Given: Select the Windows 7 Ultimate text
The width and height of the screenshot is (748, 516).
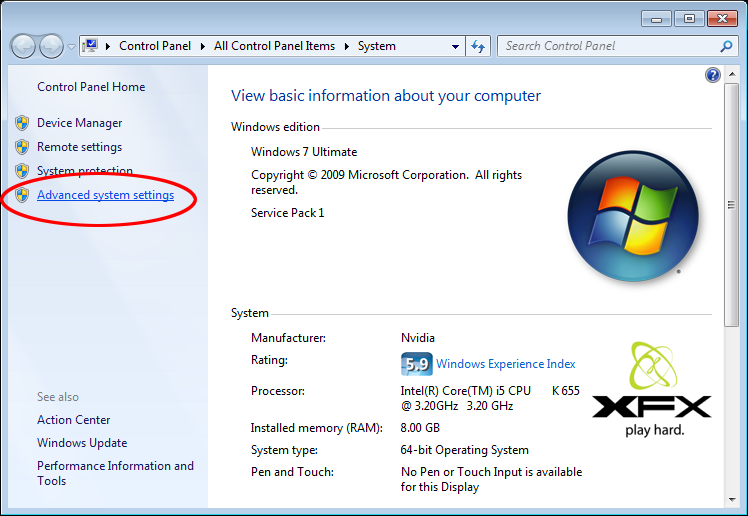Looking at the screenshot, I should tap(304, 152).
